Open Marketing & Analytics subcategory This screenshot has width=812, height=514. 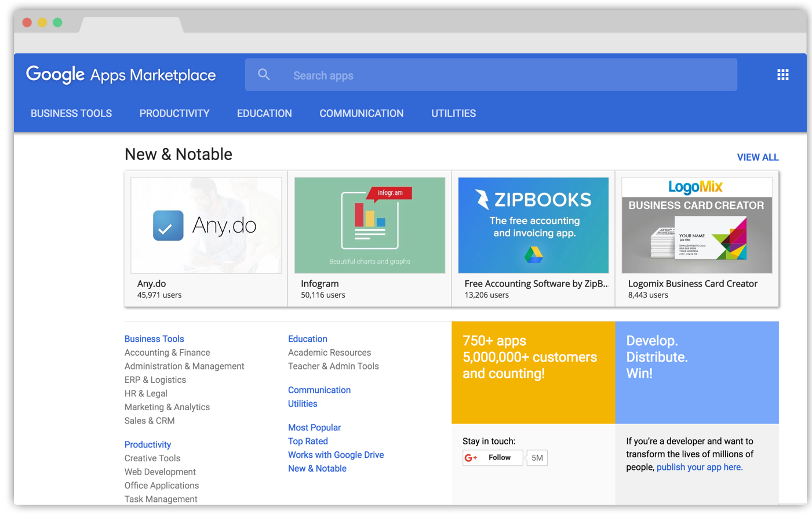[x=167, y=407]
